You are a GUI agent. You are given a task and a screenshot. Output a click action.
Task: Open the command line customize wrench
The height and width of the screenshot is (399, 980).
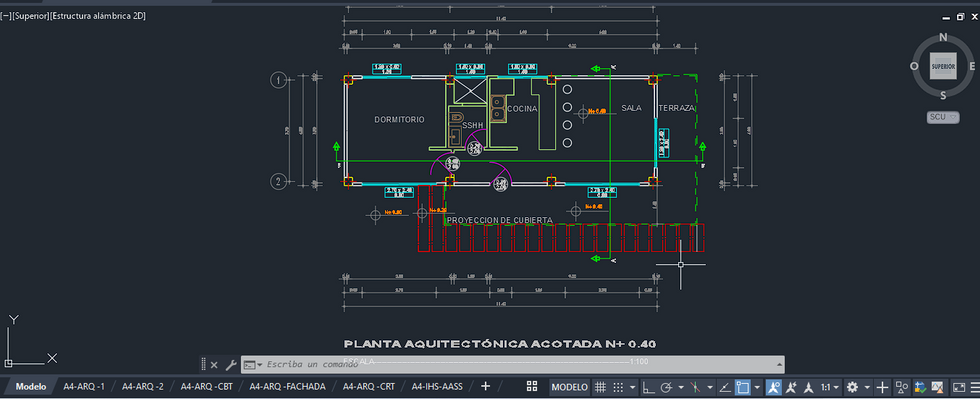pos(231,365)
